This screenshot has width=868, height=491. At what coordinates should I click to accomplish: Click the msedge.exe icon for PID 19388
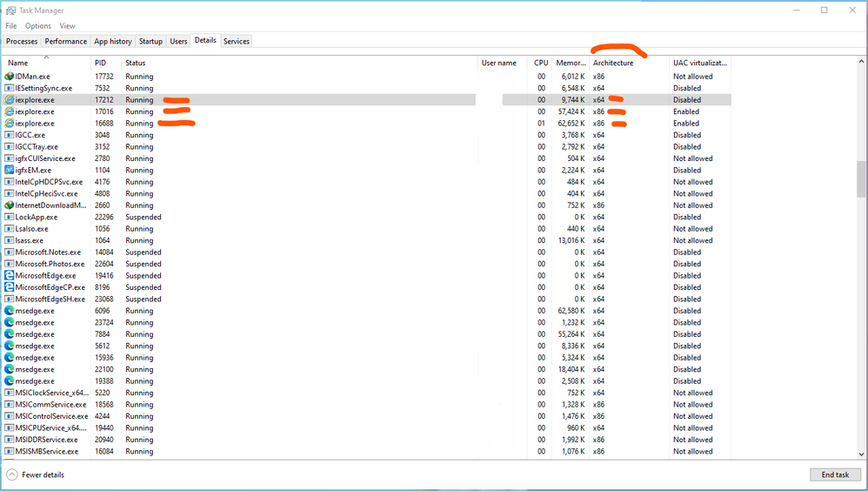coord(9,380)
